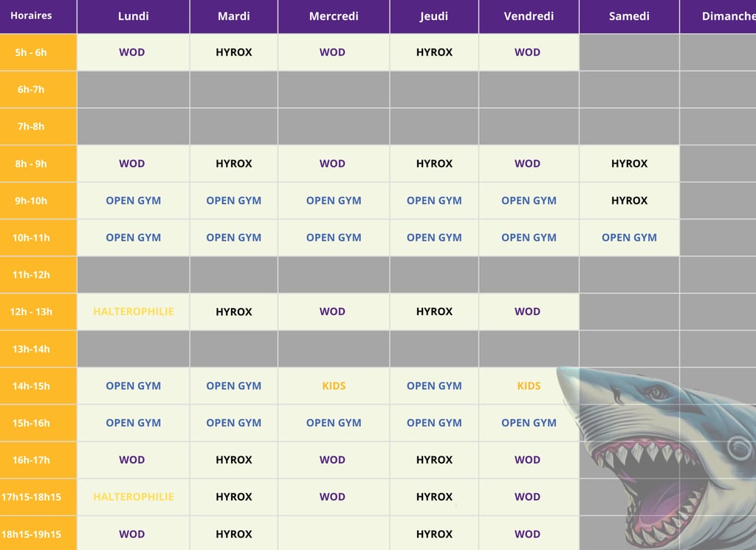Select the Lundi column header
This screenshot has width=756, height=550.
click(x=133, y=16)
